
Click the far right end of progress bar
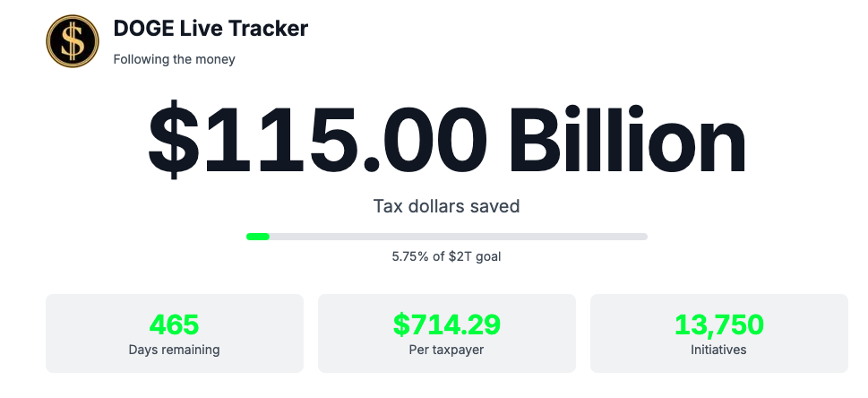tap(644, 237)
